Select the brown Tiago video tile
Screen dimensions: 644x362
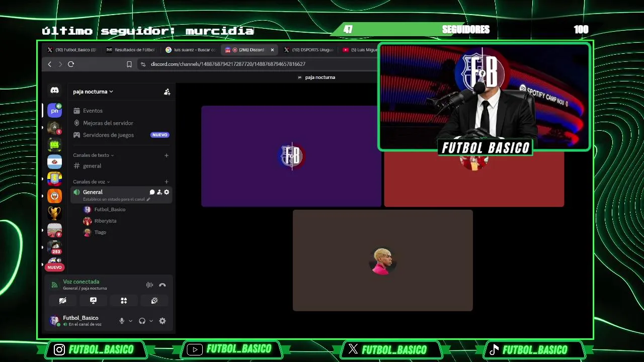(x=383, y=260)
